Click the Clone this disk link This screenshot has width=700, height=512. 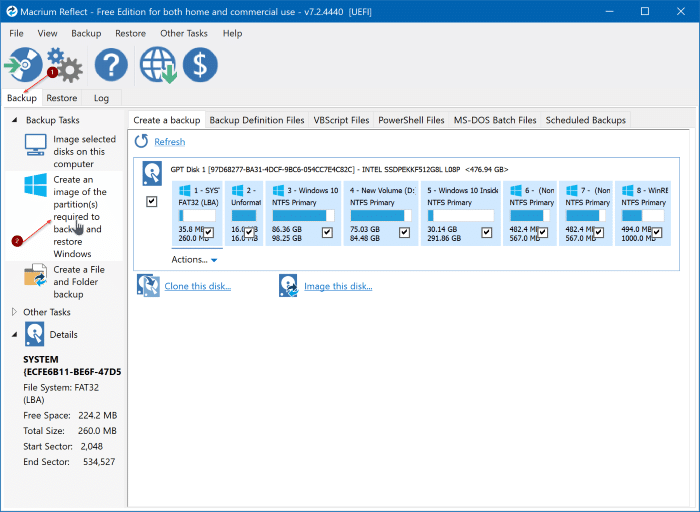(x=198, y=286)
